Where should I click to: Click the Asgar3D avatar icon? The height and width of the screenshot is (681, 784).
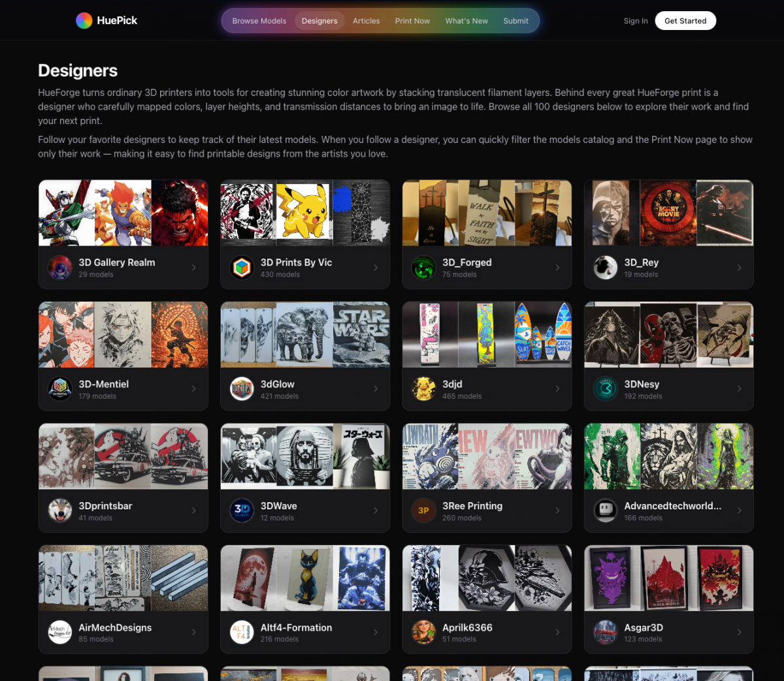(x=606, y=632)
